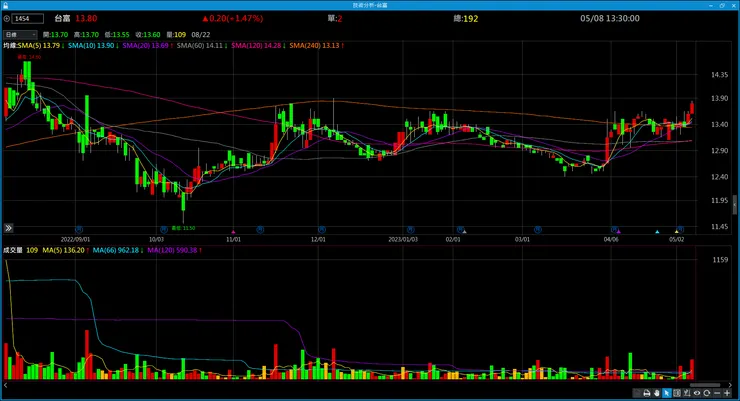The height and width of the screenshot is (401, 740).
Task: Click the horizontal scrollbar thumb
Action: 705,385
